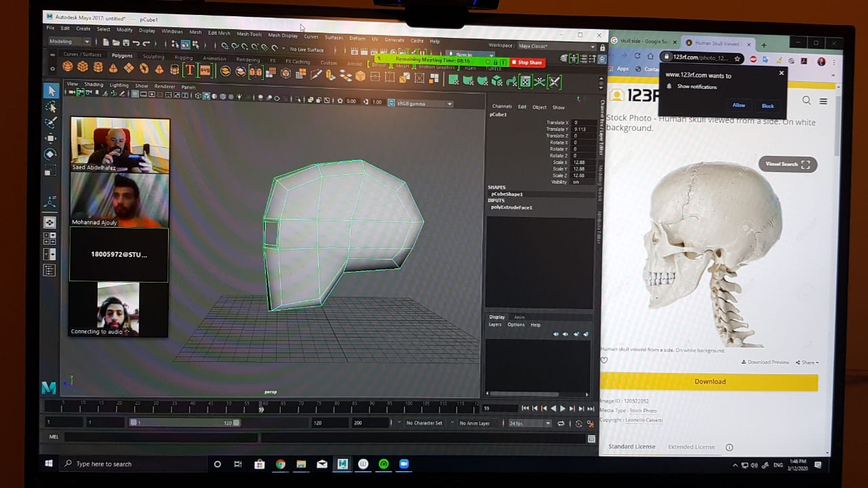Click the yellow Download button
The height and width of the screenshot is (488, 868).
tap(709, 382)
